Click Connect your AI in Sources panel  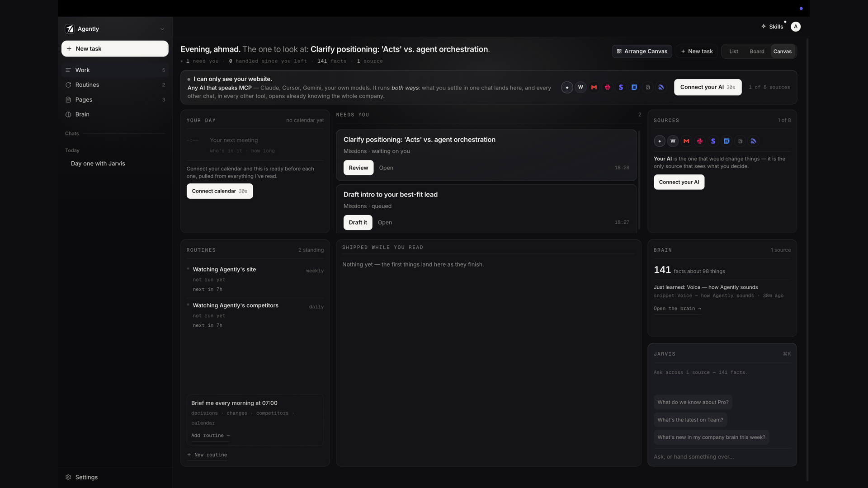click(x=679, y=182)
